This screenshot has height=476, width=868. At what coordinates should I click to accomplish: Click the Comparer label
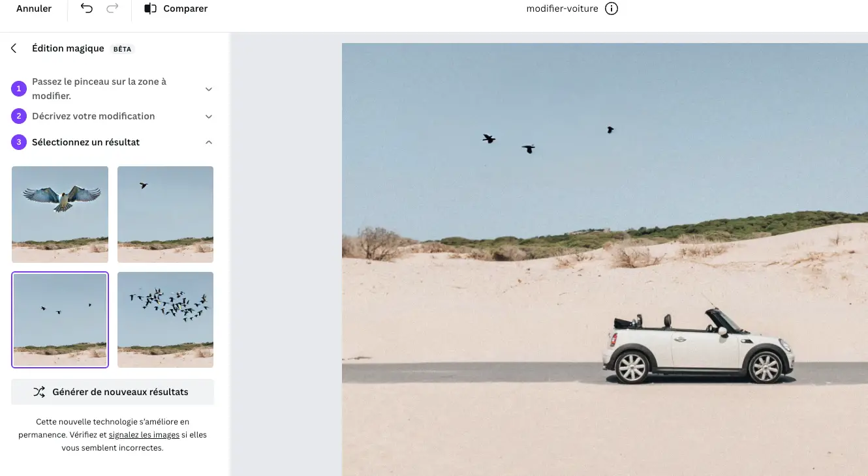(185, 9)
